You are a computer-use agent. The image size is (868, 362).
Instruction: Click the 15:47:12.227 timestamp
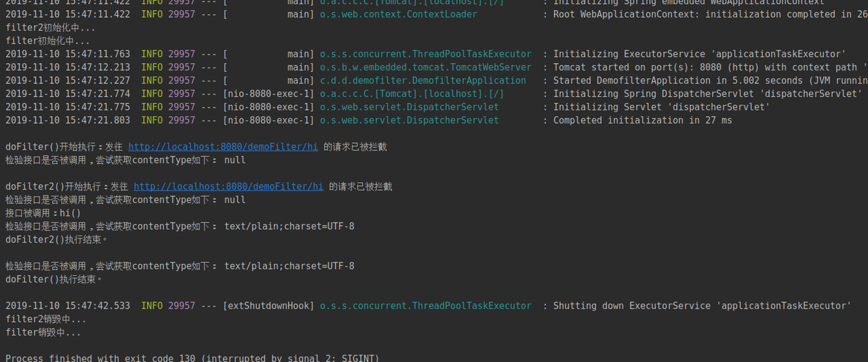point(68,81)
